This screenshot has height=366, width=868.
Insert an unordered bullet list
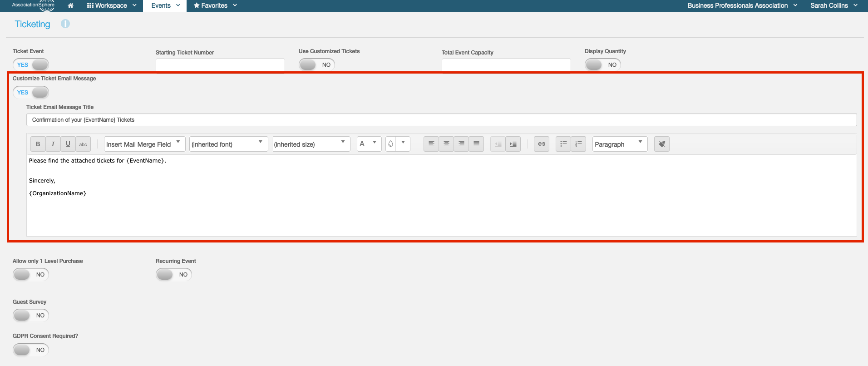(x=563, y=144)
